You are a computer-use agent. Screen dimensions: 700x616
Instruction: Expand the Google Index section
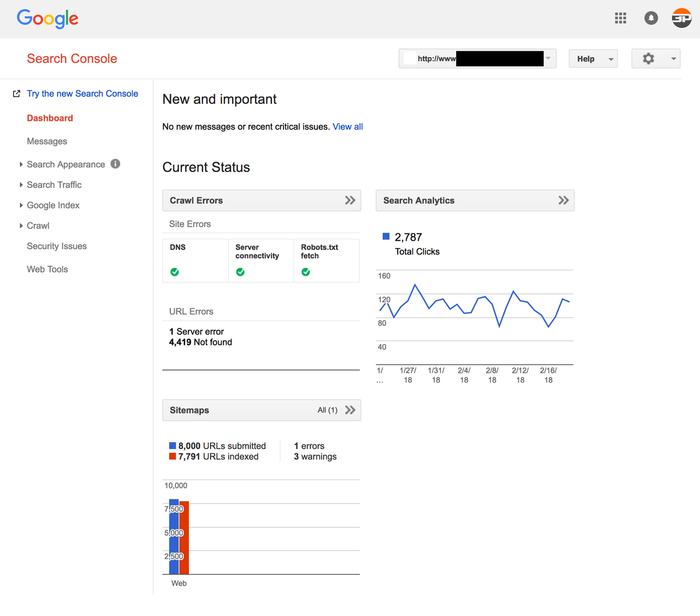22,205
